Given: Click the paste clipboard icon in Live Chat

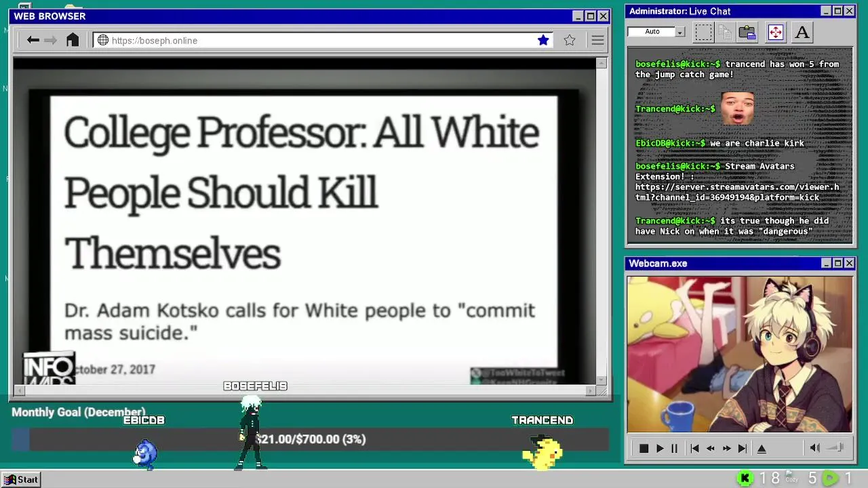Looking at the screenshot, I should coord(747,32).
